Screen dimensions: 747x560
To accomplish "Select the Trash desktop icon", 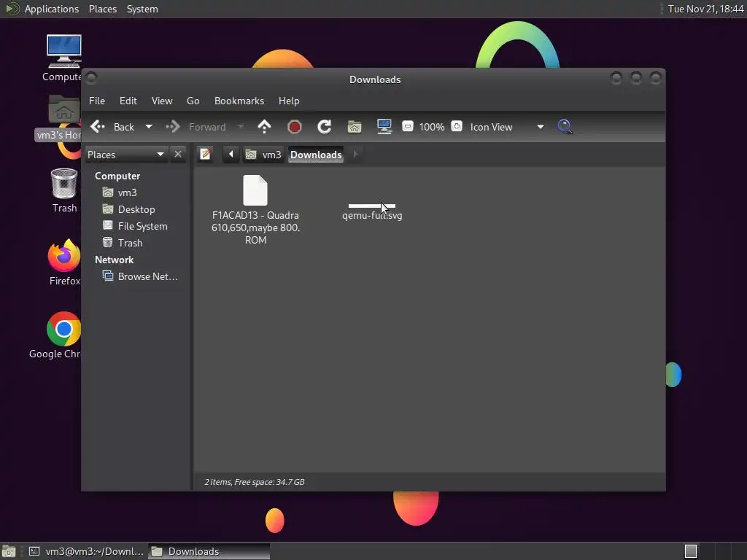I will 64,184.
